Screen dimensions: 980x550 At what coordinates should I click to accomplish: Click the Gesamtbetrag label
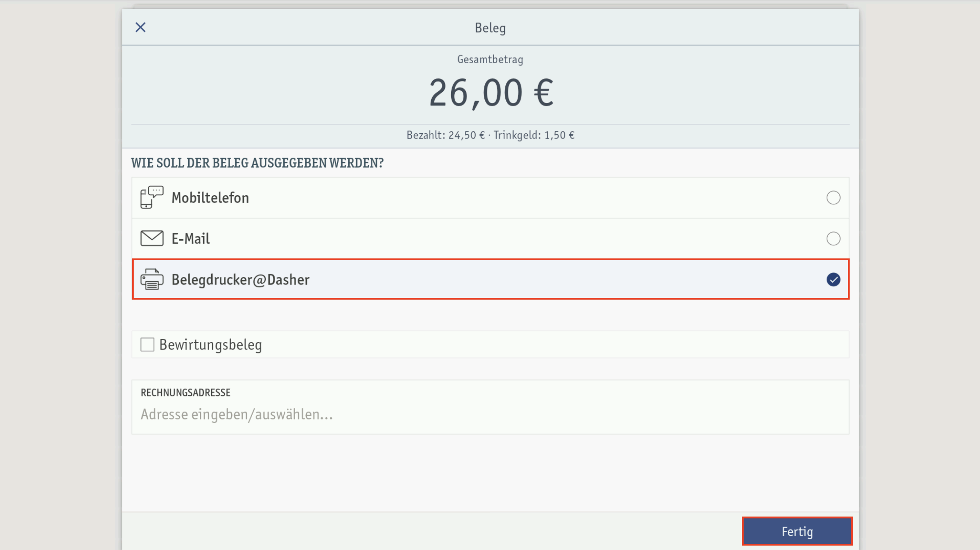tap(490, 59)
